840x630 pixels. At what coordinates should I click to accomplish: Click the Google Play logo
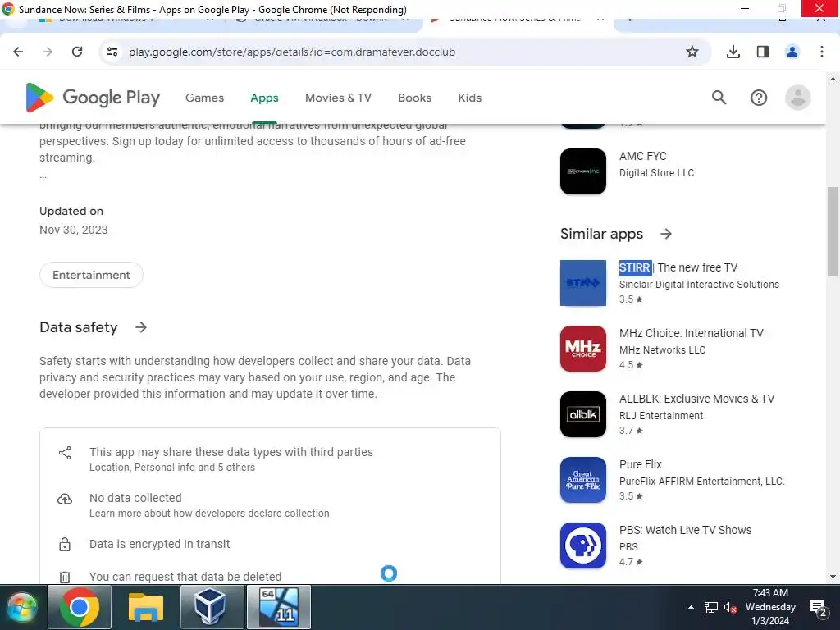(x=93, y=98)
